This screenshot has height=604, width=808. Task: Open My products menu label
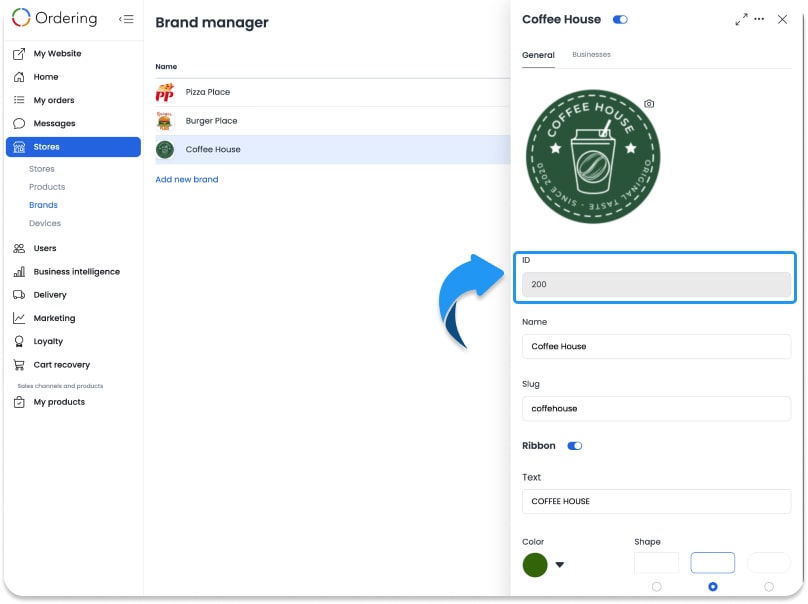(x=59, y=402)
